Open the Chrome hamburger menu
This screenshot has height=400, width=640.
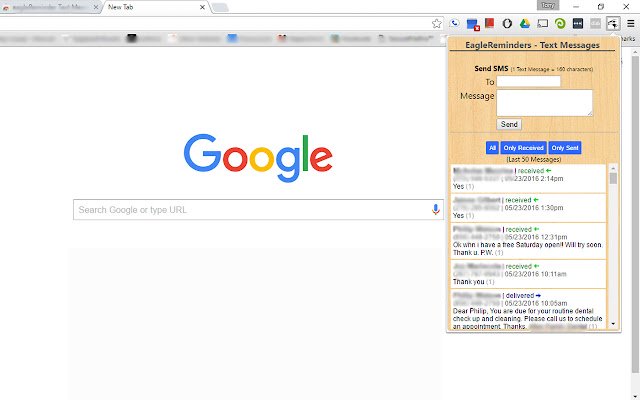click(631, 24)
